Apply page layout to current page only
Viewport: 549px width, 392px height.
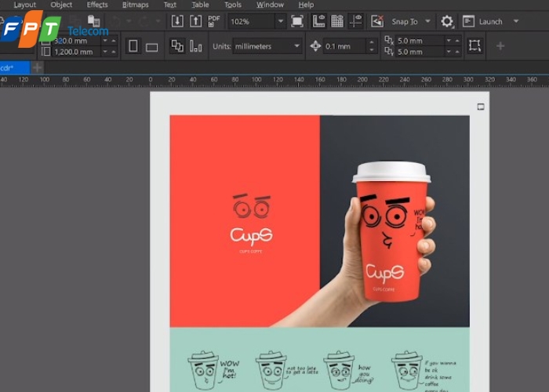click(196, 45)
